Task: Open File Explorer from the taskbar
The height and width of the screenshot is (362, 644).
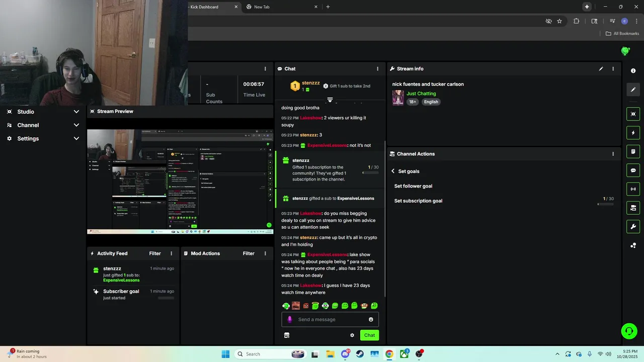Action: (x=330, y=354)
